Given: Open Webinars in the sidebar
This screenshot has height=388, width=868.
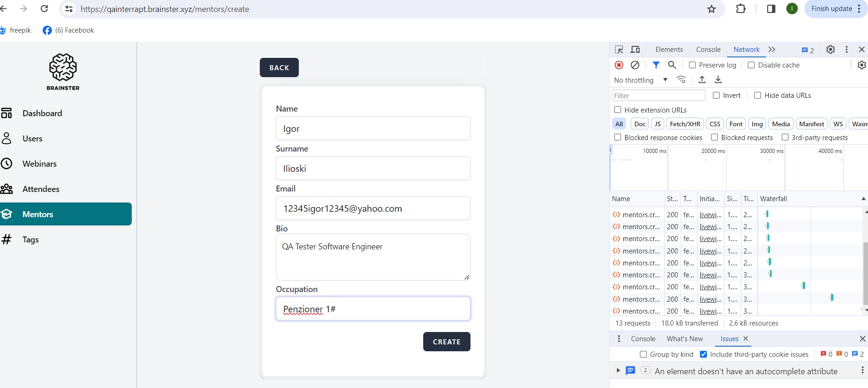Looking at the screenshot, I should pos(39,164).
